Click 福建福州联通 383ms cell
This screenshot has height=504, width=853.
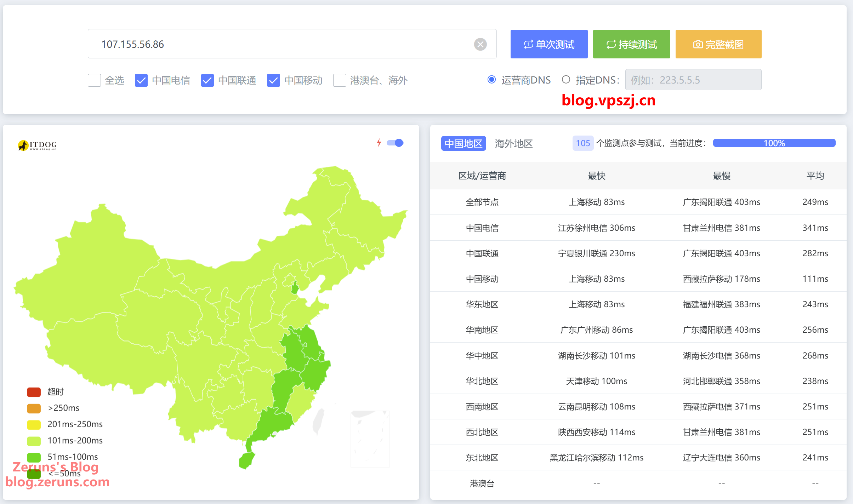pos(722,304)
